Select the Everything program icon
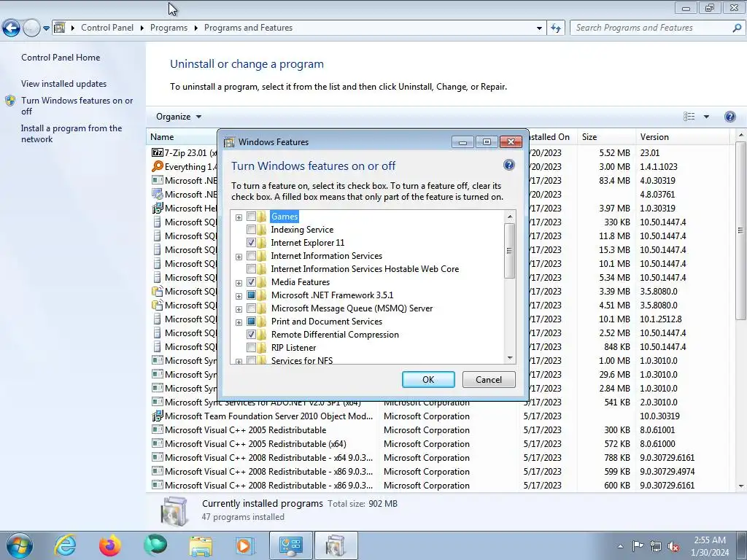The width and height of the screenshot is (747, 560). pos(158,166)
